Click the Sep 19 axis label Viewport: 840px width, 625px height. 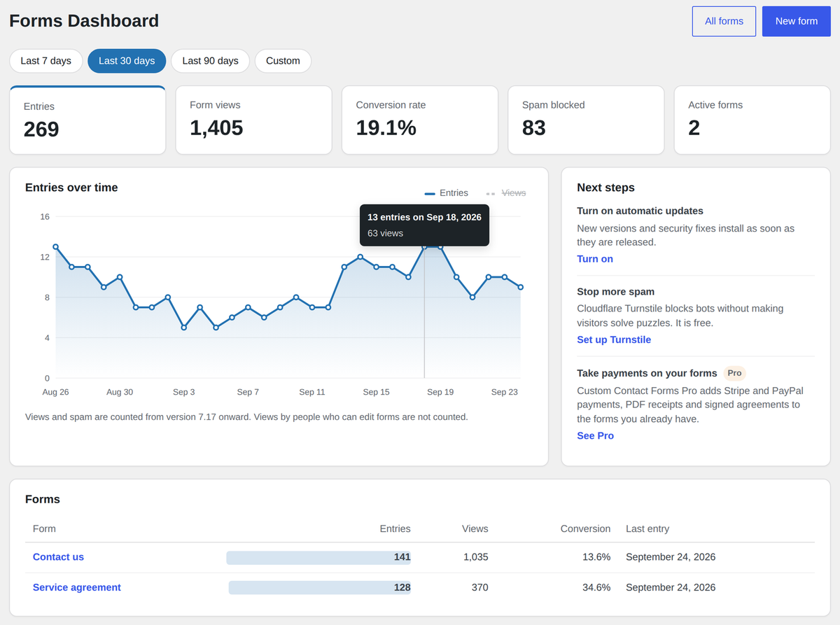click(440, 392)
